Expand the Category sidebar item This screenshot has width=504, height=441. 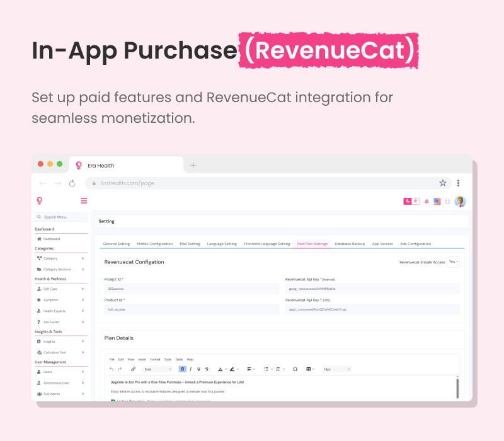(61, 258)
